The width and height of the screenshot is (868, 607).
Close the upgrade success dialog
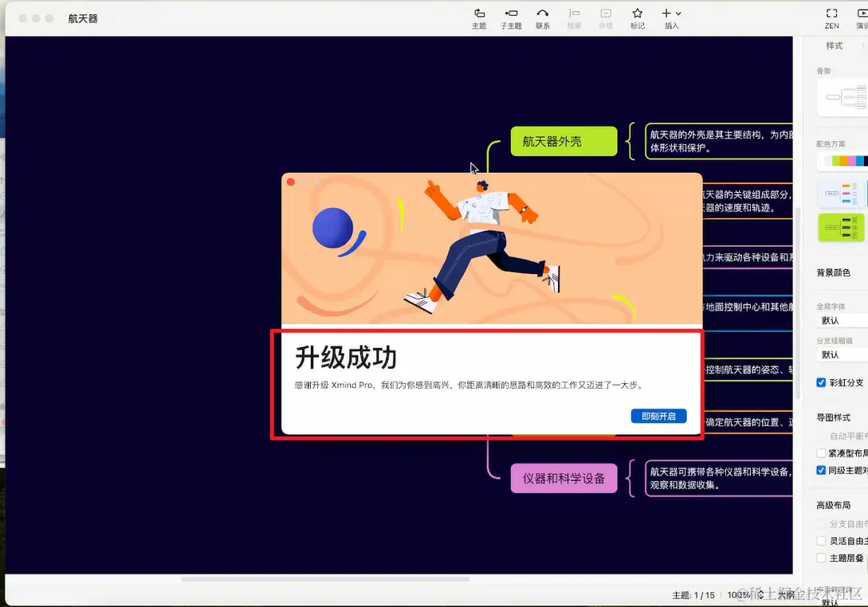[x=291, y=182]
